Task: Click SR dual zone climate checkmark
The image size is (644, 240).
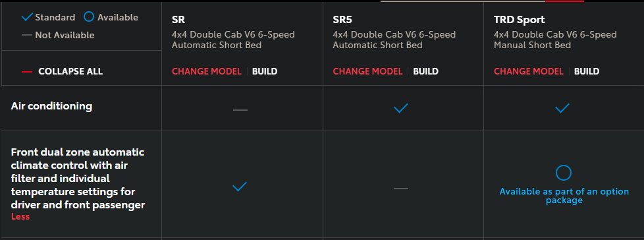Action: [240, 187]
